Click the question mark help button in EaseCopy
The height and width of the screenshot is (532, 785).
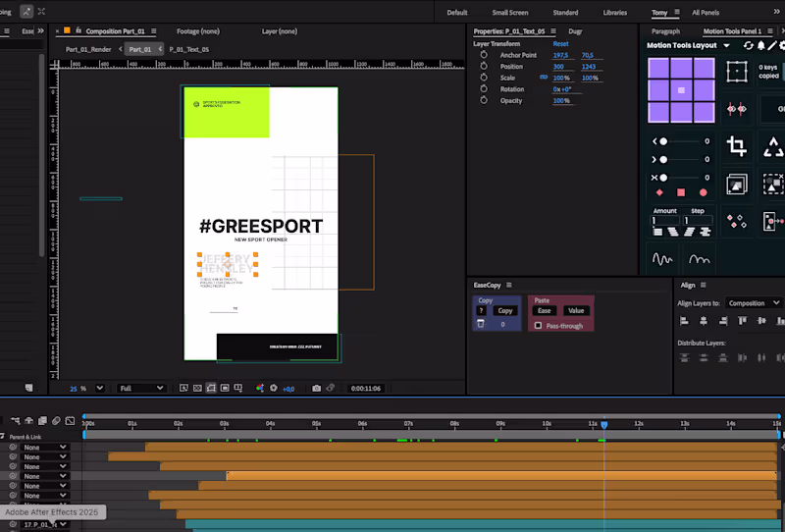point(482,310)
